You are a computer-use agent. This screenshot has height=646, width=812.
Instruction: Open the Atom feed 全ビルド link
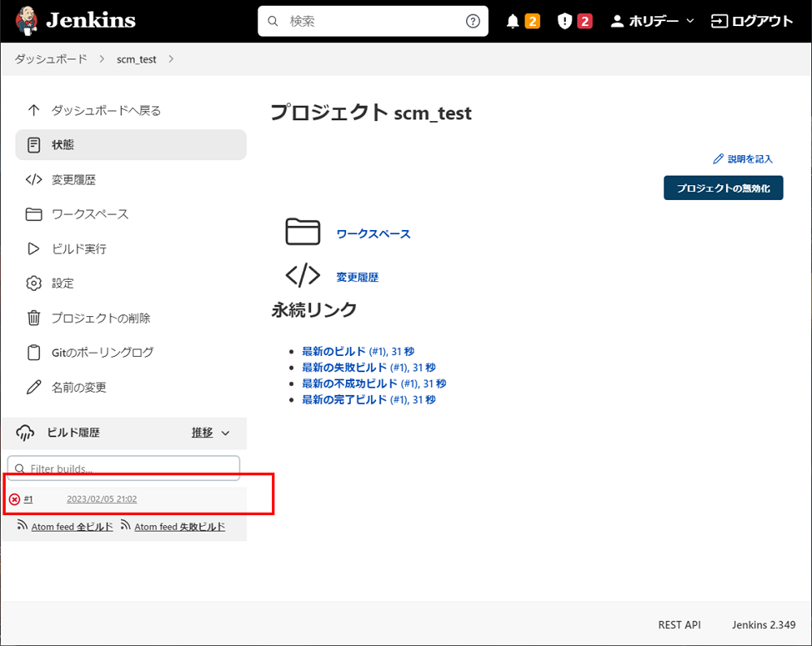click(72, 527)
